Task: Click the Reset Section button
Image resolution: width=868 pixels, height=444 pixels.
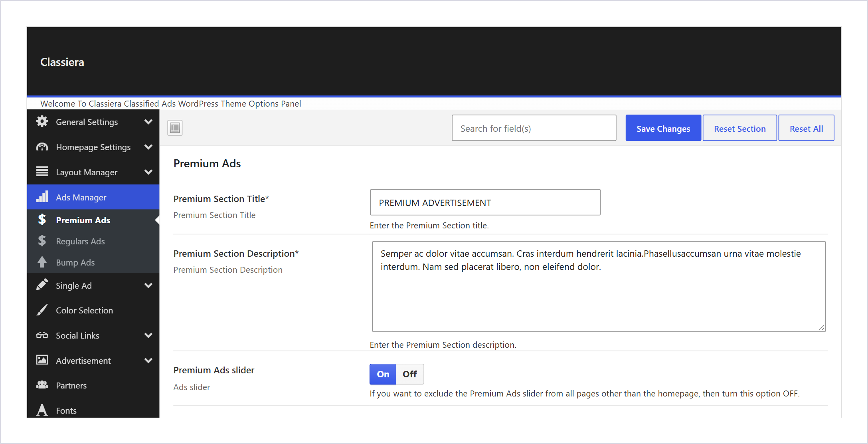Action: (739, 128)
